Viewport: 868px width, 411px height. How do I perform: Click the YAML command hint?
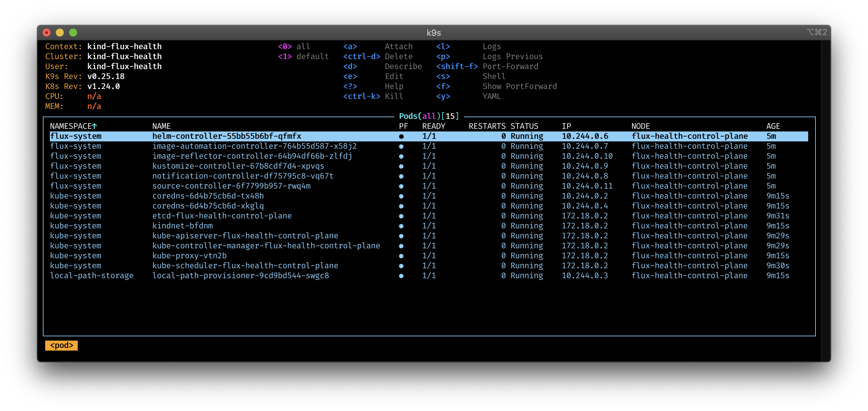pyautogui.click(x=491, y=96)
